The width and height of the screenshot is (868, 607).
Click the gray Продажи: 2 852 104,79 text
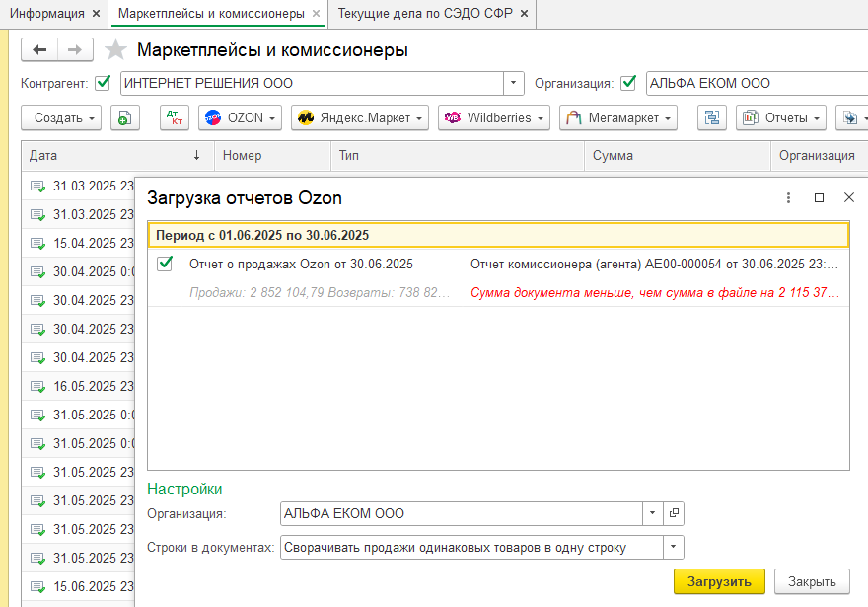320,292
